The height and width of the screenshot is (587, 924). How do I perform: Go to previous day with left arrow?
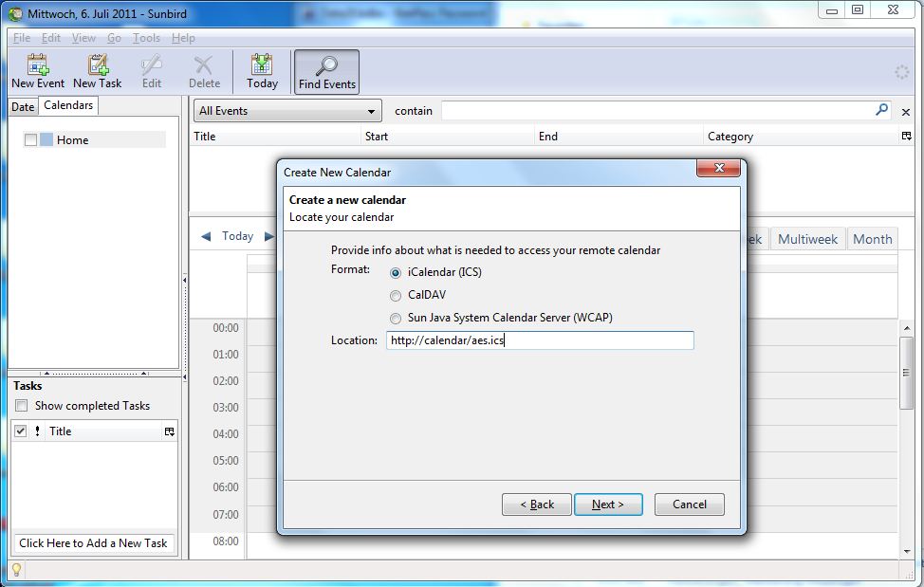pyautogui.click(x=206, y=236)
